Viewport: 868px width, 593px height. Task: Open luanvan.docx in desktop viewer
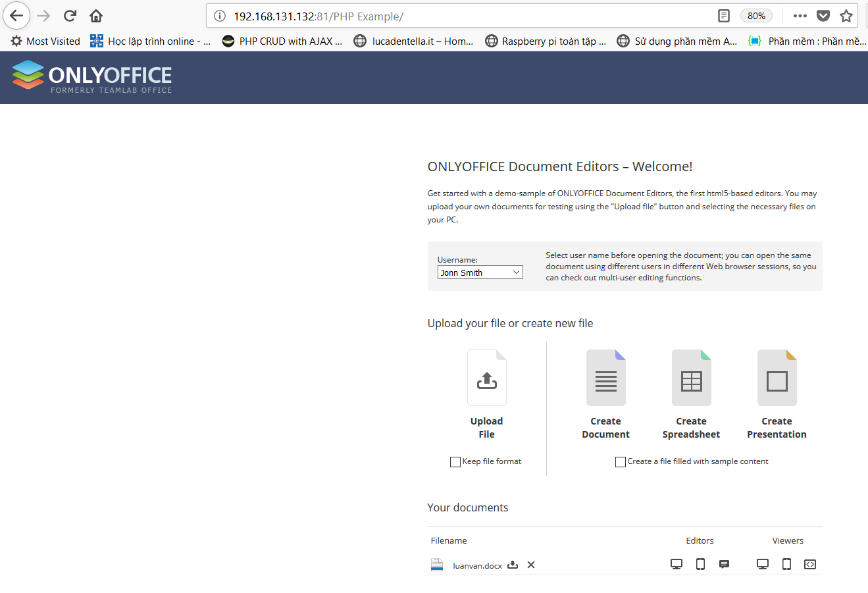pyautogui.click(x=763, y=564)
